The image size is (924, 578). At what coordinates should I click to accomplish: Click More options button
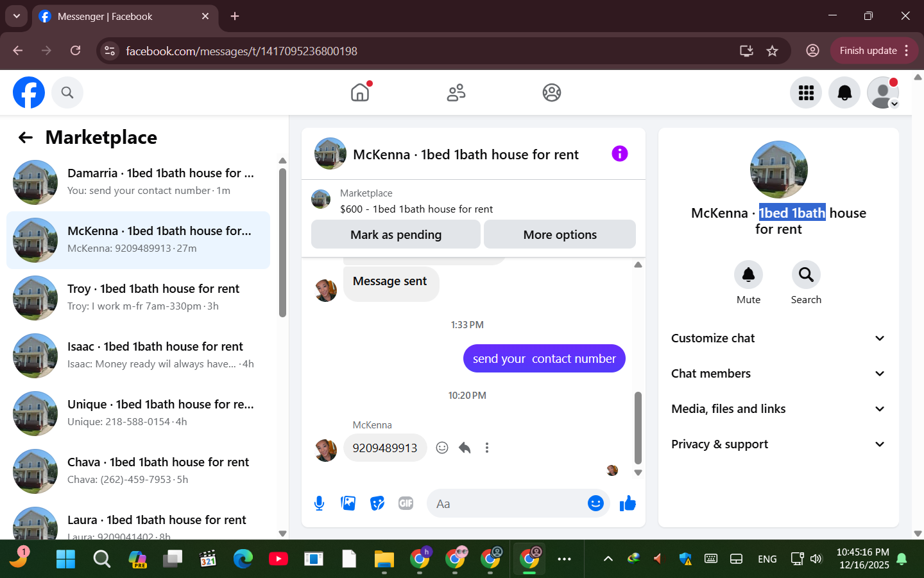[x=560, y=234]
